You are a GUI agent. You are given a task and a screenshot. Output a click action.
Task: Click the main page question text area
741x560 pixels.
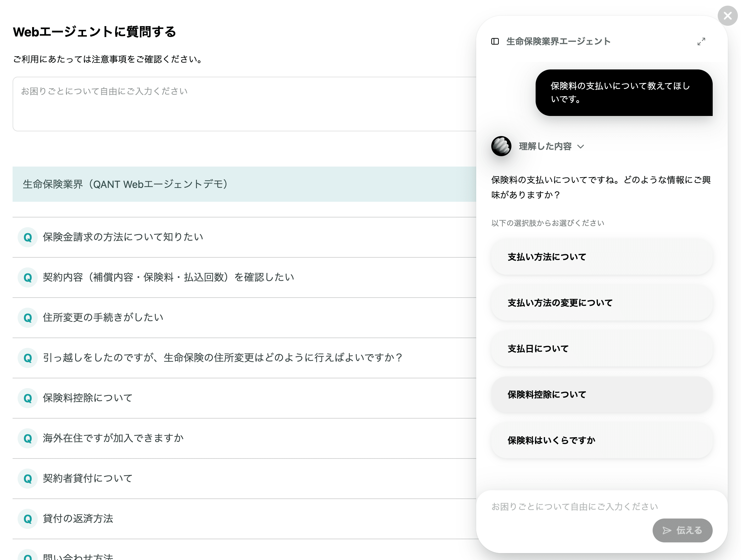[x=244, y=104]
